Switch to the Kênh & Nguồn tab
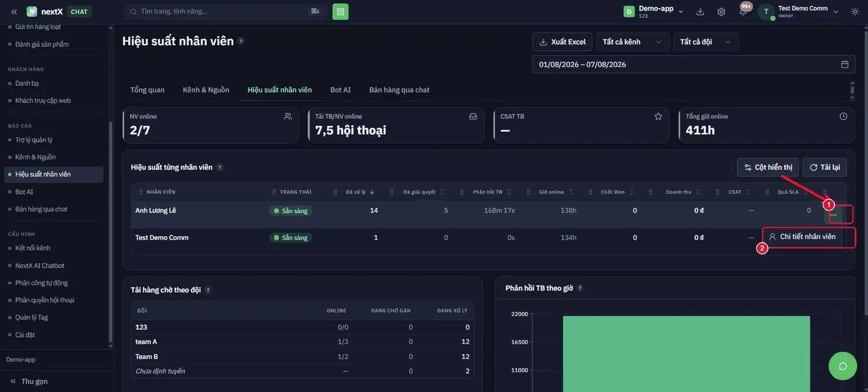The height and width of the screenshot is (392, 868). point(206,90)
